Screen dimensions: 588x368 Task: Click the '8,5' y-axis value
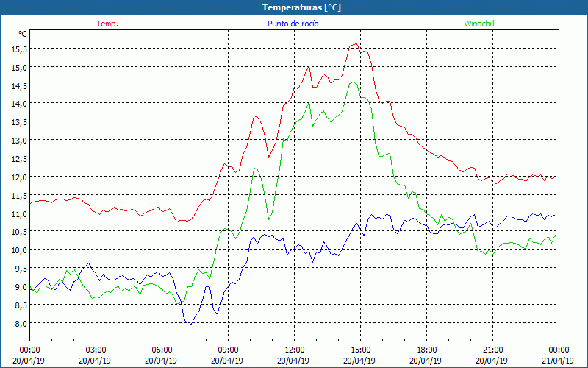coord(21,305)
